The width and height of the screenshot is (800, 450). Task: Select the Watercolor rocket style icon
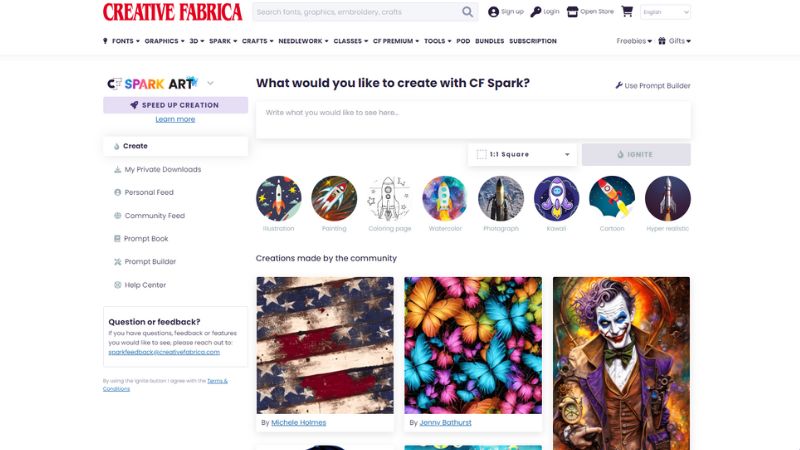click(x=445, y=198)
